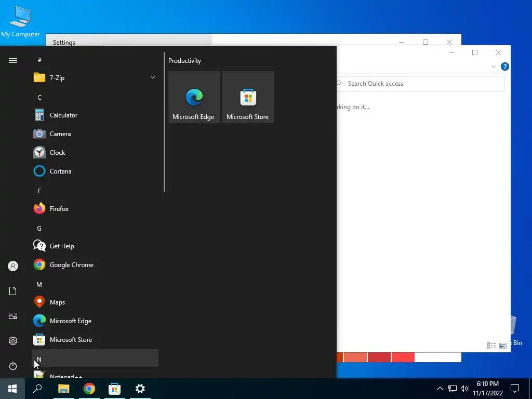Open Microsoft Edge in the app list
The height and width of the screenshot is (399, 532).
pyautogui.click(x=95, y=321)
